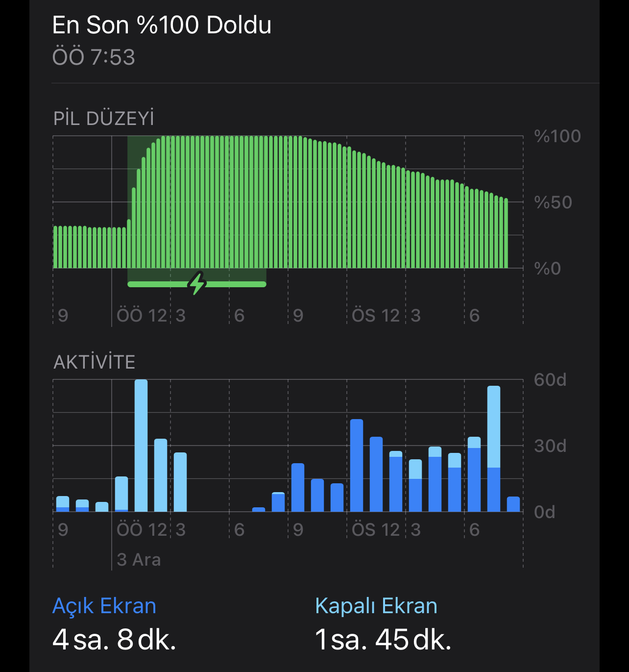Tap the charging lightning bolt icon
The height and width of the screenshot is (672, 629).
197,283
